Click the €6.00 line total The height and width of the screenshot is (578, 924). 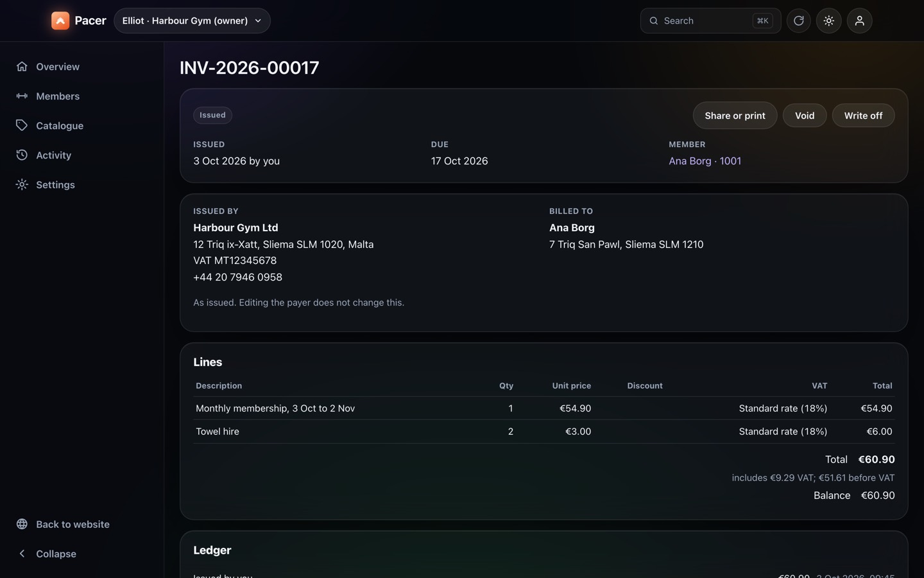pyautogui.click(x=879, y=432)
